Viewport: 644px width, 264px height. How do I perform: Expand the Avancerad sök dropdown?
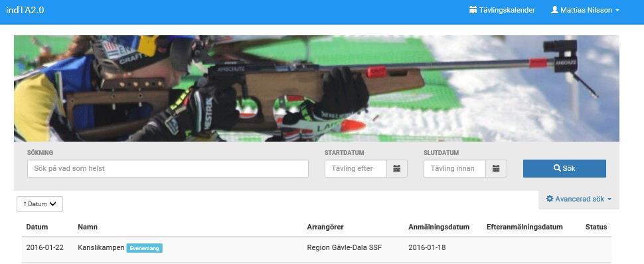(x=579, y=199)
